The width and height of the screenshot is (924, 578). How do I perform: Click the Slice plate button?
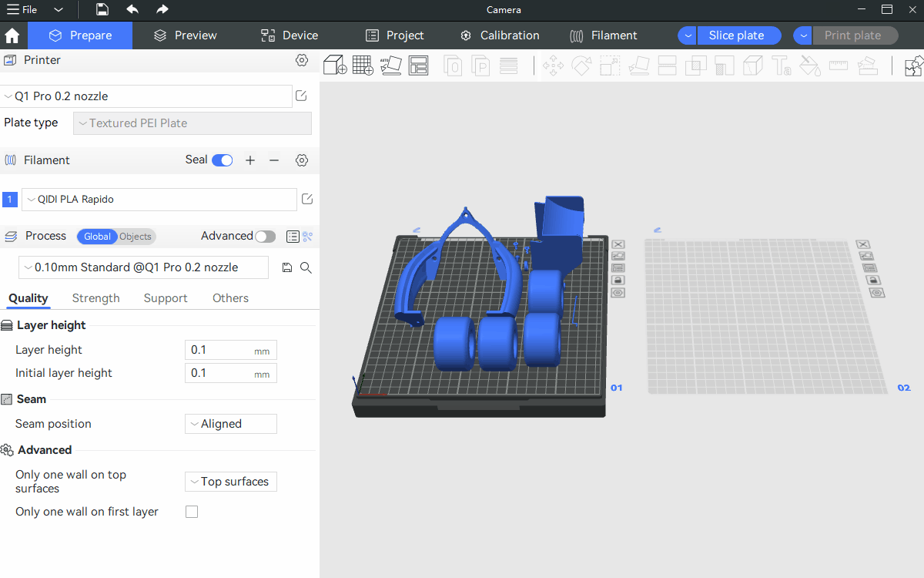pos(737,35)
